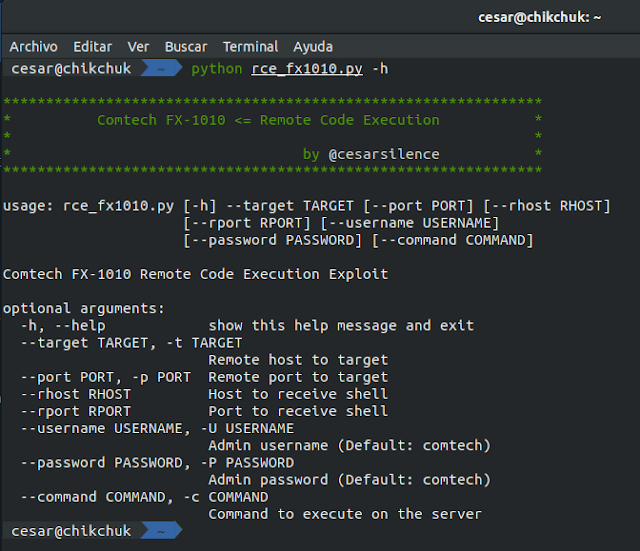
Task: Open the Editar menu
Action: pyautogui.click(x=92, y=47)
